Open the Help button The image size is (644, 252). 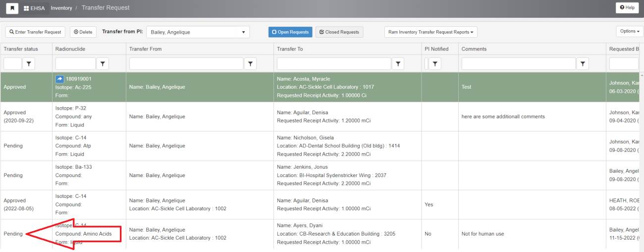pos(627,8)
